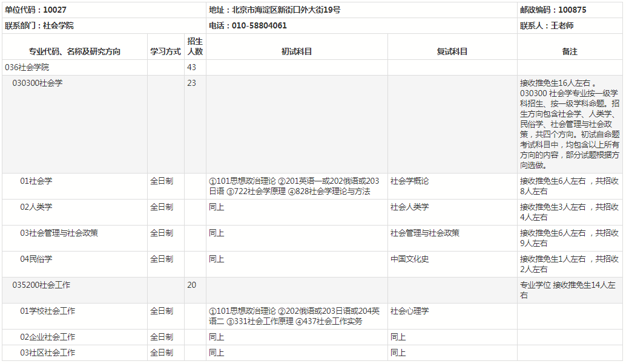
Task: Select the 02人类学 research direction
Action: click(36, 207)
